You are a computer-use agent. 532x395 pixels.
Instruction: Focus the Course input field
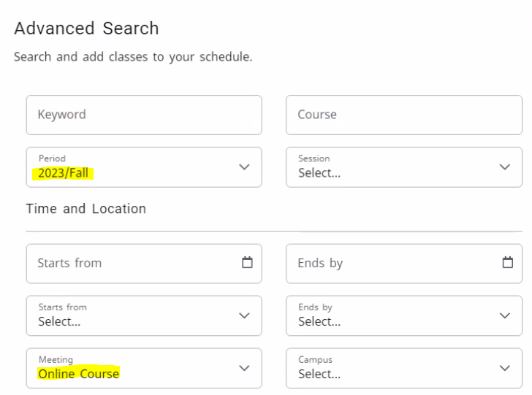[x=403, y=115]
